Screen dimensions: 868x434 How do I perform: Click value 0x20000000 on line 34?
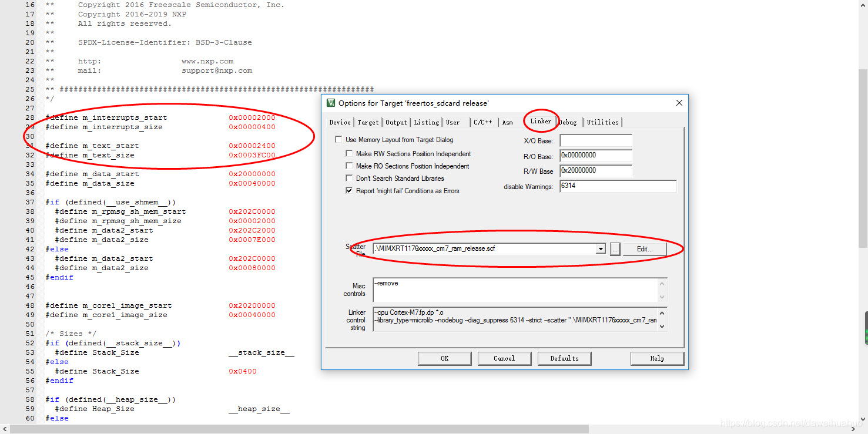tap(252, 174)
